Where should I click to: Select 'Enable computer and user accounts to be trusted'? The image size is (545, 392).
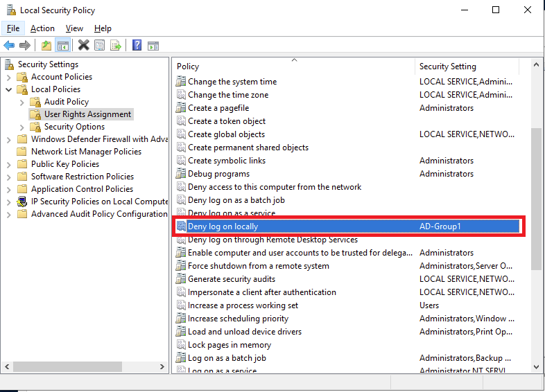click(x=300, y=253)
